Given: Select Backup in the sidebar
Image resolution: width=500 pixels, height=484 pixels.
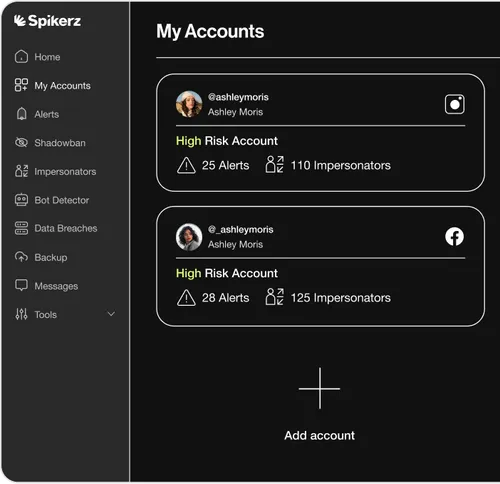Looking at the screenshot, I should coord(51,258).
